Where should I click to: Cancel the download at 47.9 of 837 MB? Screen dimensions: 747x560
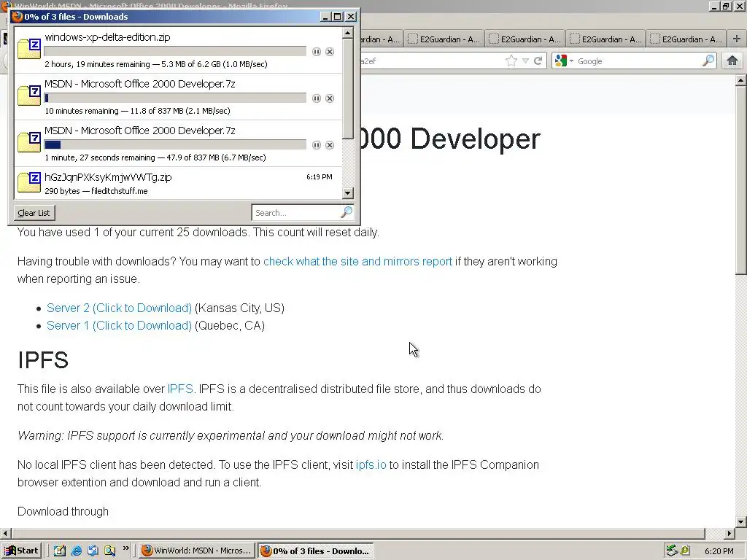pos(330,145)
